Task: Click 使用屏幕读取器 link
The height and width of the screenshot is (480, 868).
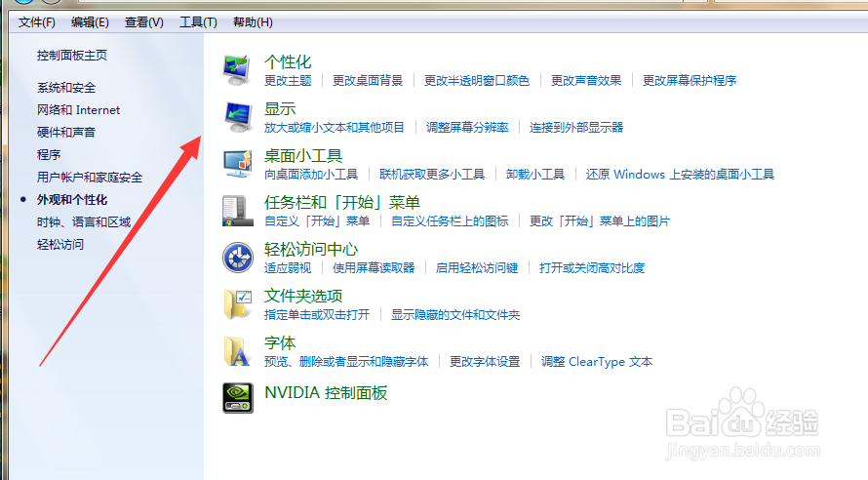Action: (x=374, y=268)
